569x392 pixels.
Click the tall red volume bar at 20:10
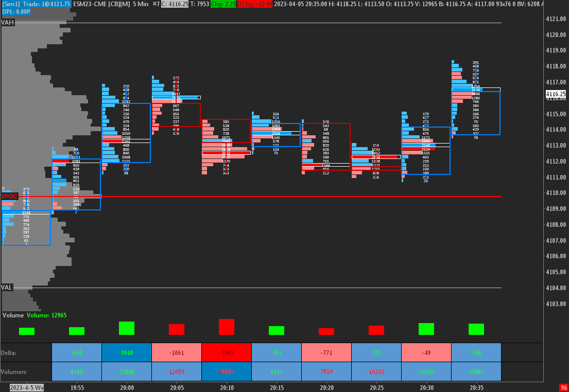(x=227, y=327)
